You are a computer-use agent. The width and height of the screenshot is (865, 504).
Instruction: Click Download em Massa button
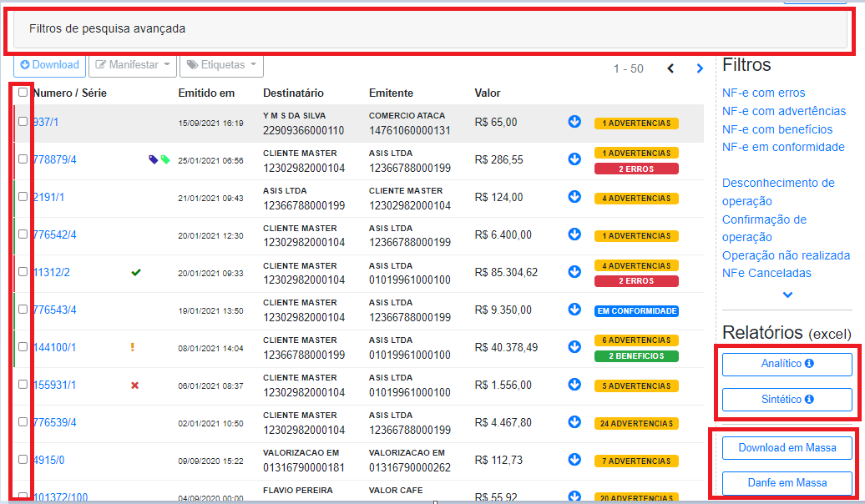point(787,448)
